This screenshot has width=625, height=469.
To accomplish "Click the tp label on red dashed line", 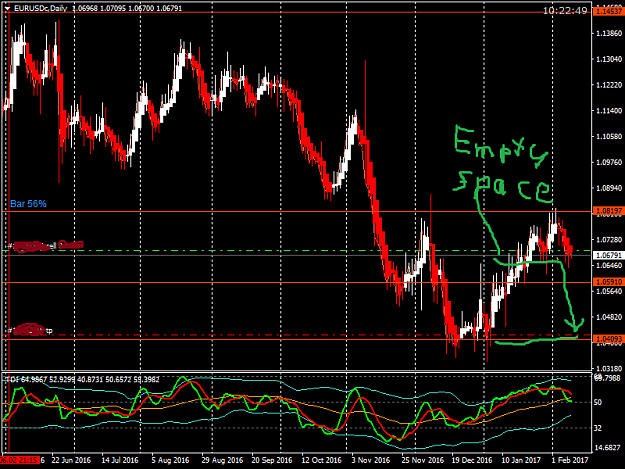I will [30, 330].
